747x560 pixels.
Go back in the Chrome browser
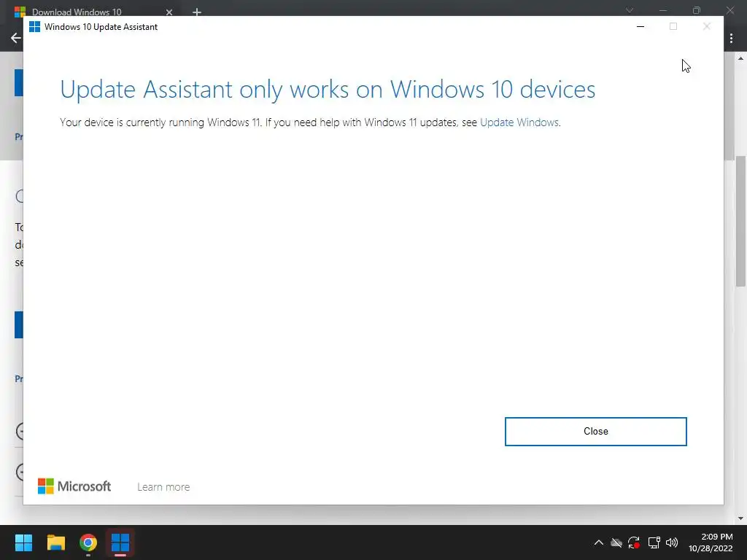pos(16,38)
